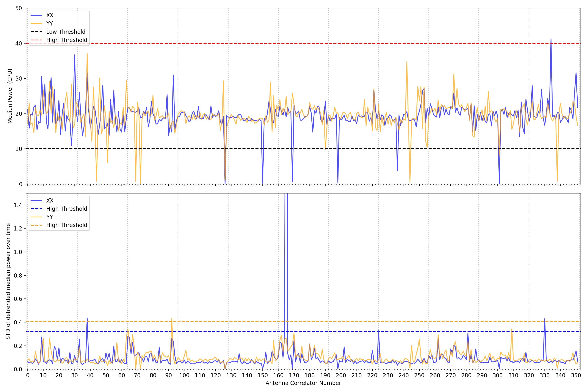Click the XX legend entry in bottom plot

pyautogui.click(x=50, y=201)
